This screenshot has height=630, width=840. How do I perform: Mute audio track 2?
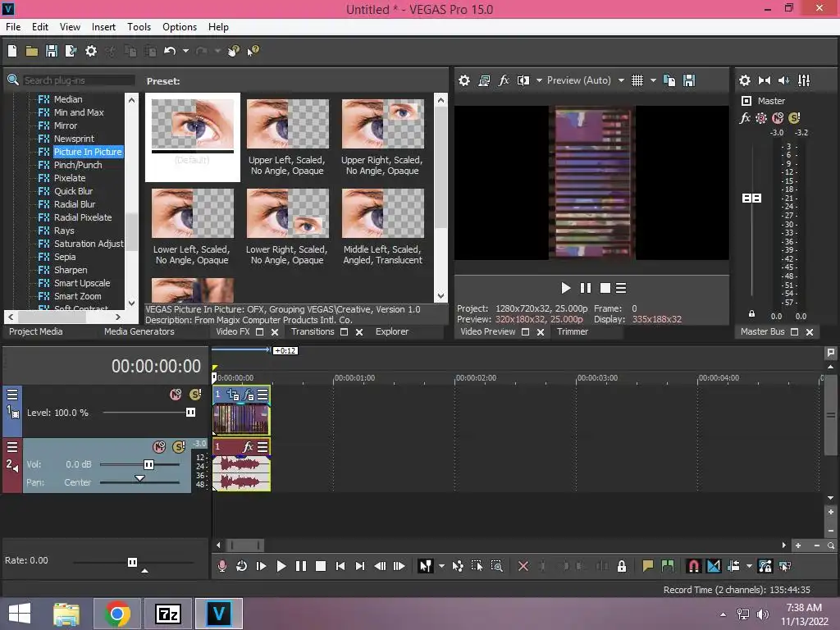point(159,447)
